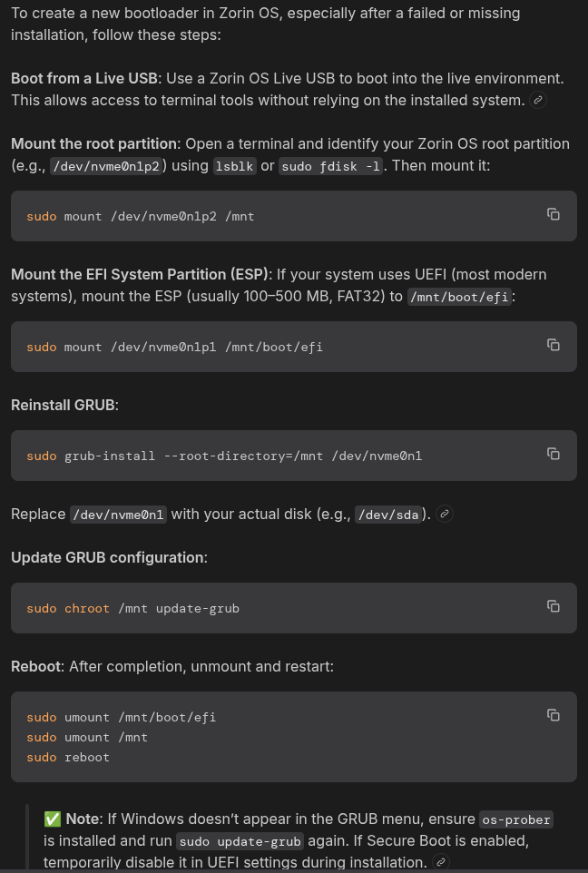Image resolution: width=588 pixels, height=873 pixels.
Task: Copy the EFI partition mount command
Action: [x=553, y=345]
